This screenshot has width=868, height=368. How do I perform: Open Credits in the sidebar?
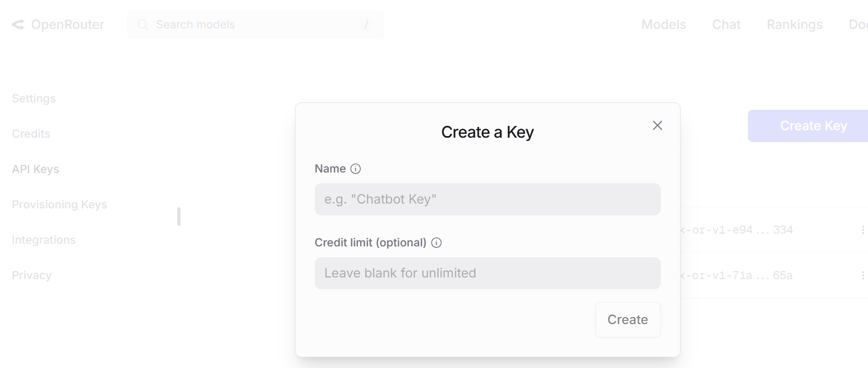[x=31, y=134]
